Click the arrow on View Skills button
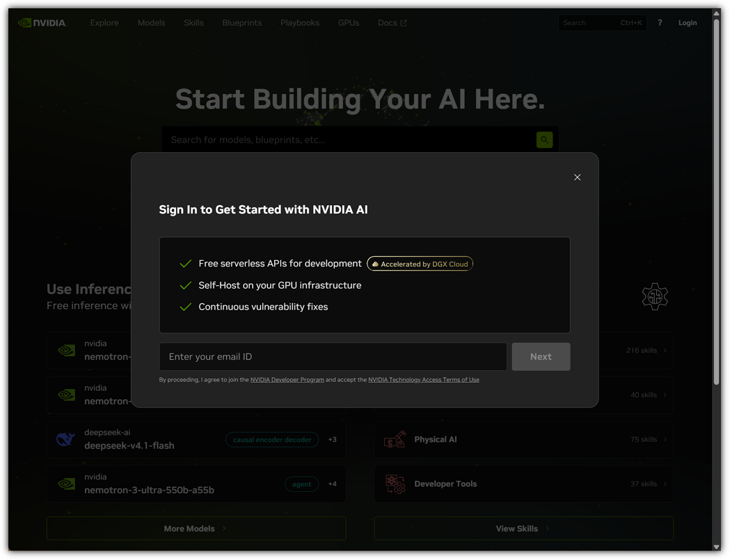This screenshot has width=730, height=560. (x=547, y=528)
